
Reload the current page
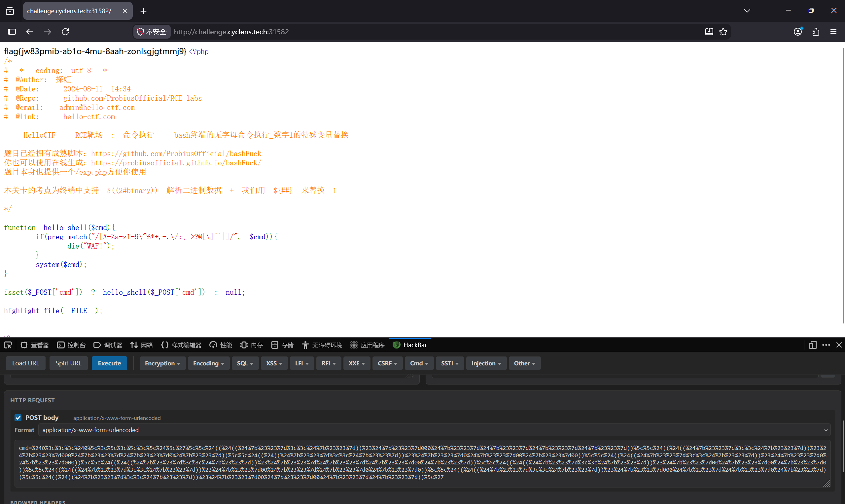[65, 32]
